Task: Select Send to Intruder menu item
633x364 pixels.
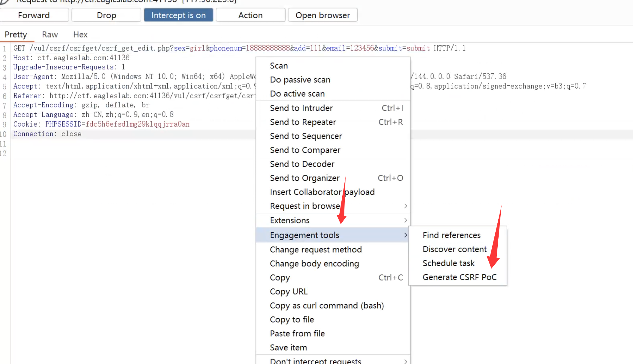Action: pos(301,108)
